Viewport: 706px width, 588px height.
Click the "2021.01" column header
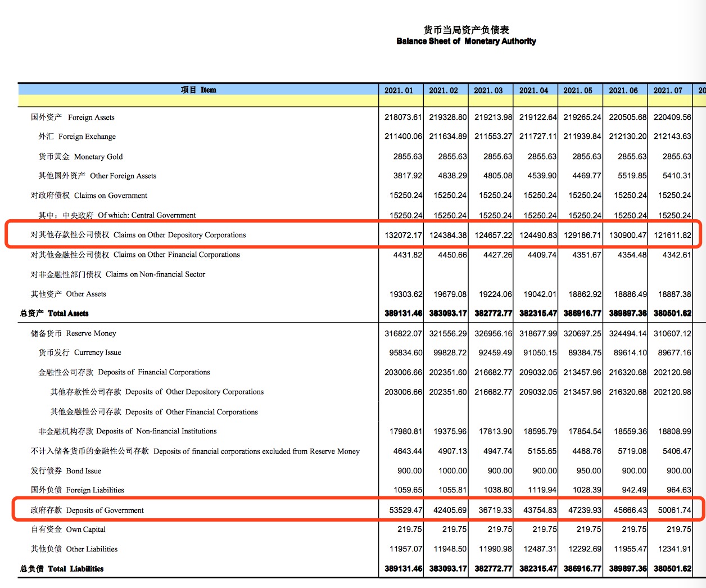click(399, 91)
